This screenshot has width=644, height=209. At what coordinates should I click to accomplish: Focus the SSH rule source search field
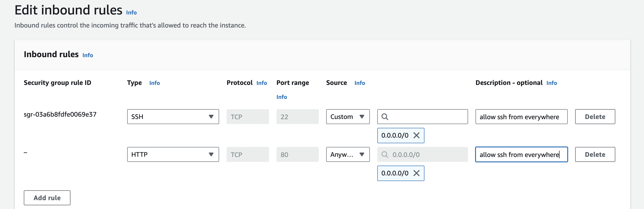click(427, 117)
